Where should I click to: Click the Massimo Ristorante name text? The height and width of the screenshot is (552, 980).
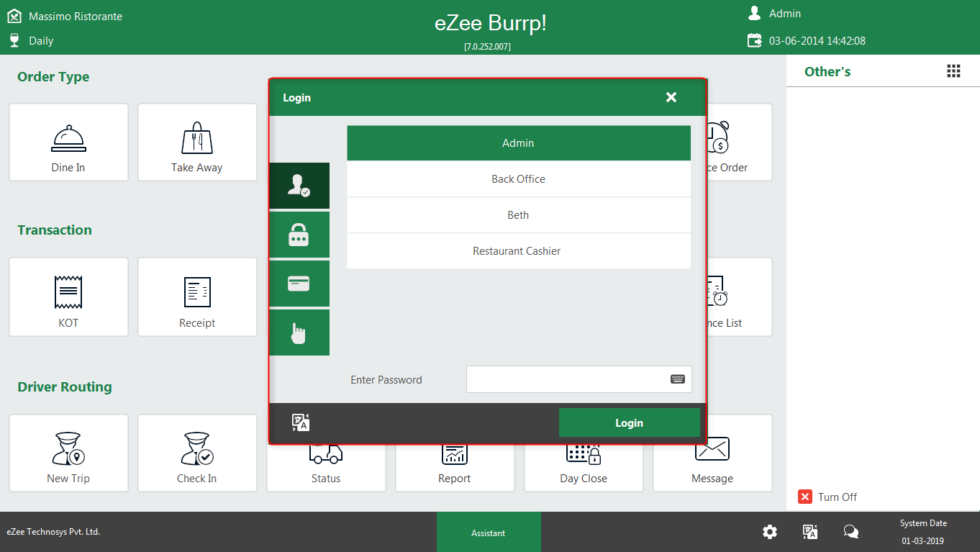(76, 16)
